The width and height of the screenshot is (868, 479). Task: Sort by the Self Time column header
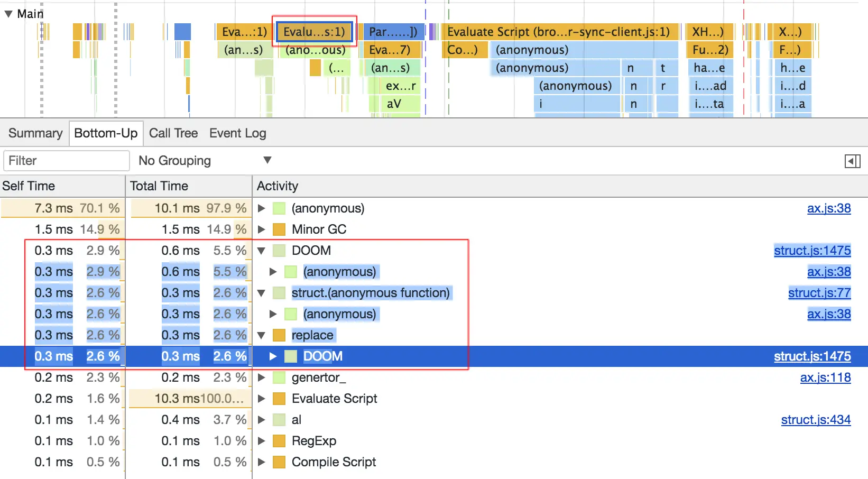click(62, 186)
